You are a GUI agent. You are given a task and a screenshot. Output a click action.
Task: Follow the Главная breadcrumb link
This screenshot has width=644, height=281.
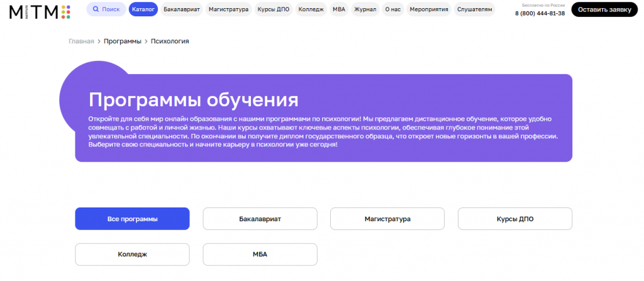[81, 41]
